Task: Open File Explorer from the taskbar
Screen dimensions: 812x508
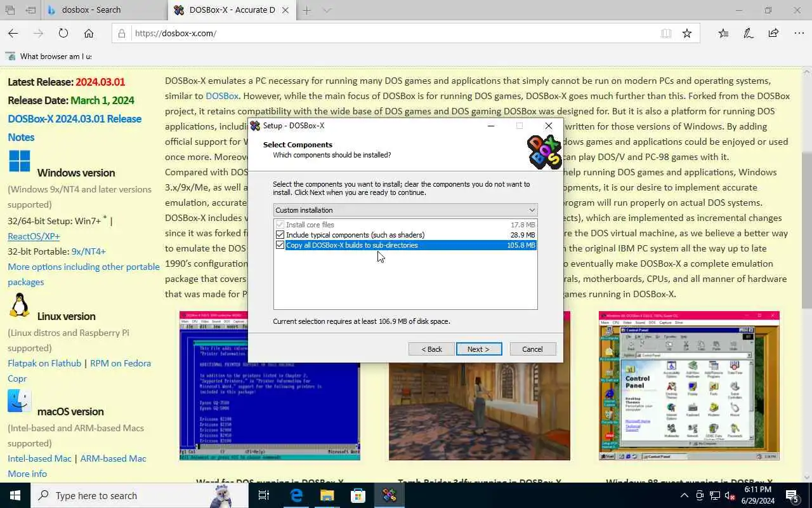Action: [x=327, y=495]
